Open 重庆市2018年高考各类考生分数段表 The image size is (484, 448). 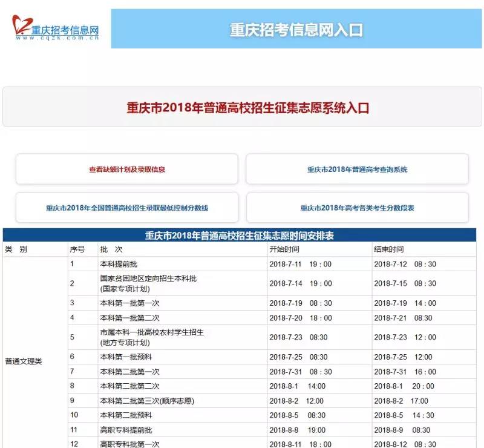357,207
